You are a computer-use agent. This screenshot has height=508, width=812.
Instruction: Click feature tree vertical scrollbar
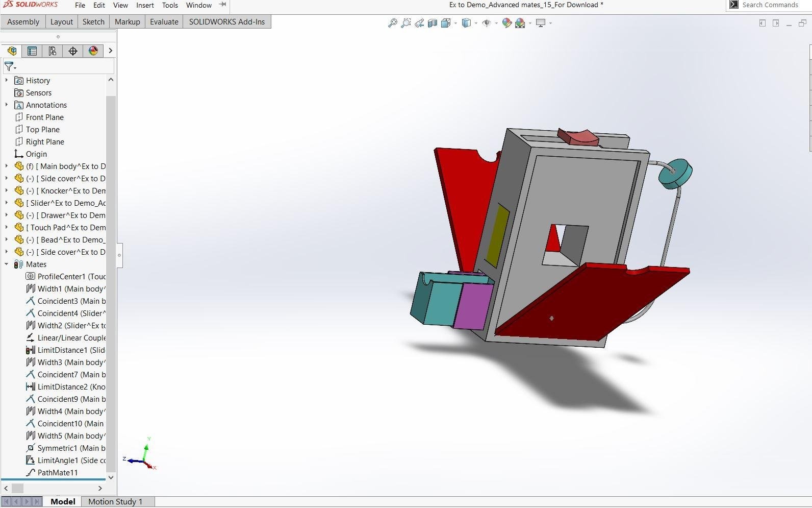[x=111, y=283]
